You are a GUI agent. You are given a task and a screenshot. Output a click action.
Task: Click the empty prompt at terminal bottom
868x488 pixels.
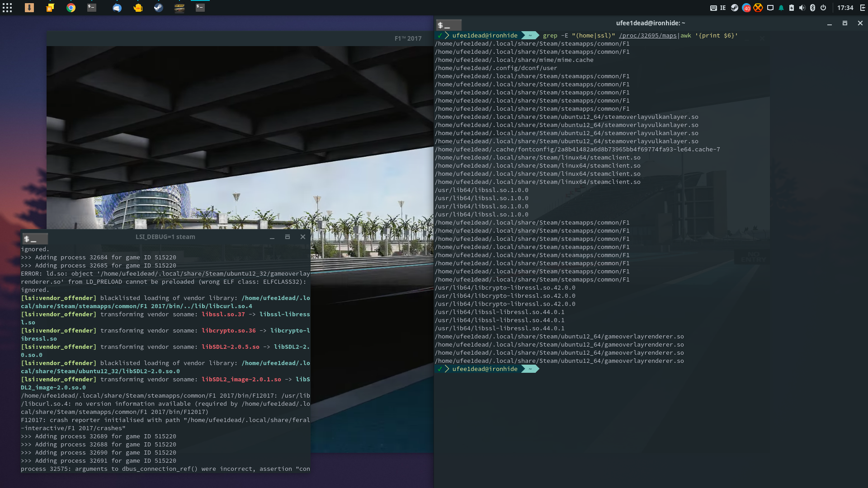(488, 369)
